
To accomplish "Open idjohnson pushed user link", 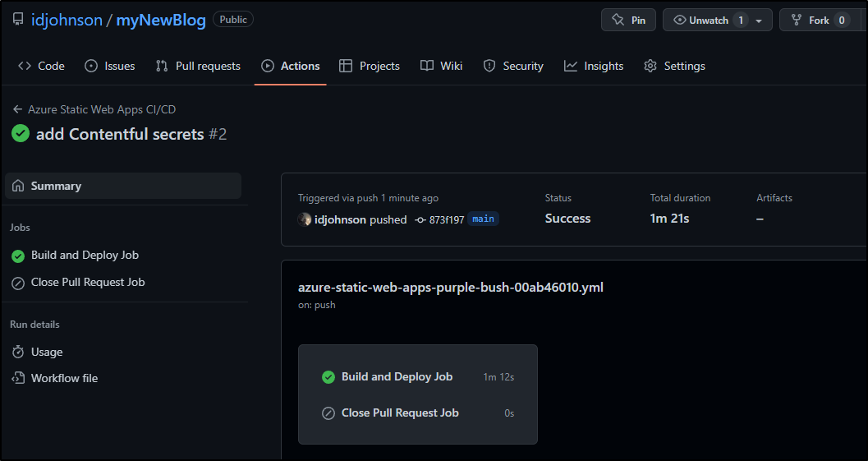I will 341,219.
